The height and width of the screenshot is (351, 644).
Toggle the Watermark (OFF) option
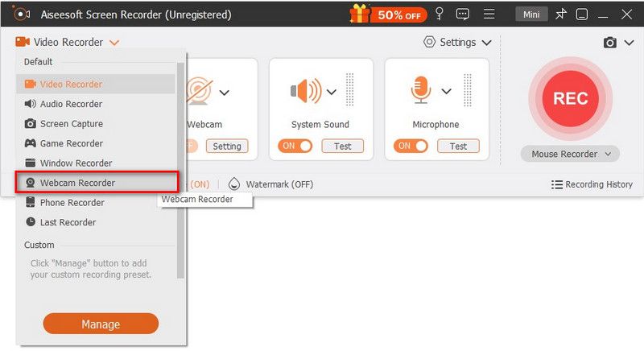(270, 184)
